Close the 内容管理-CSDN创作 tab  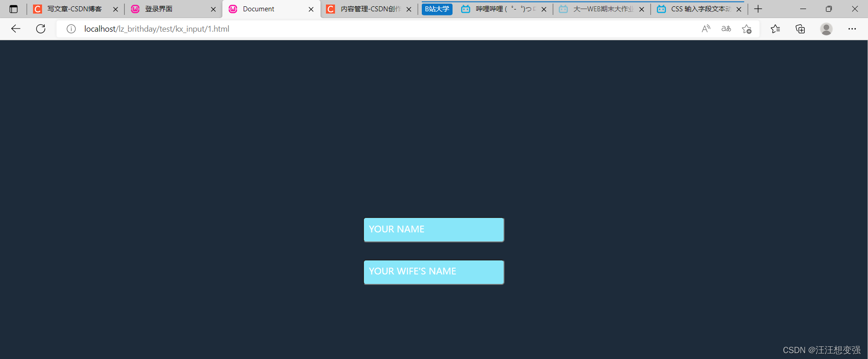point(409,9)
